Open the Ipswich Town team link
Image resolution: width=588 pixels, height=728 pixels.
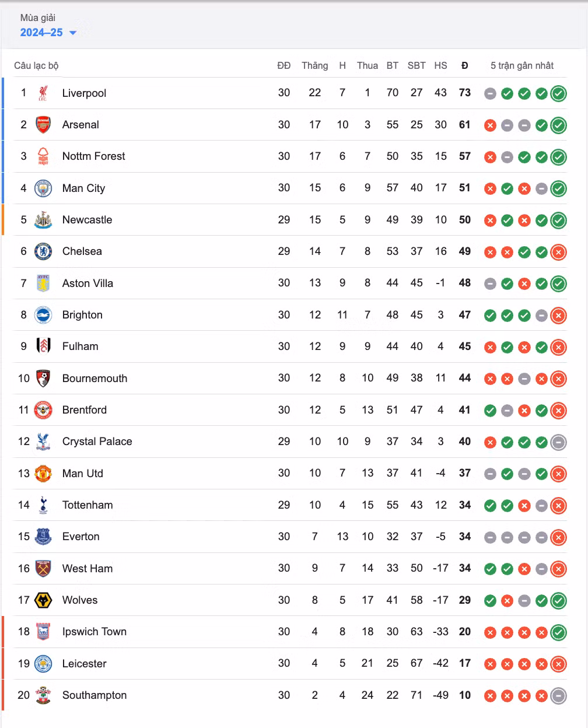[x=94, y=632]
